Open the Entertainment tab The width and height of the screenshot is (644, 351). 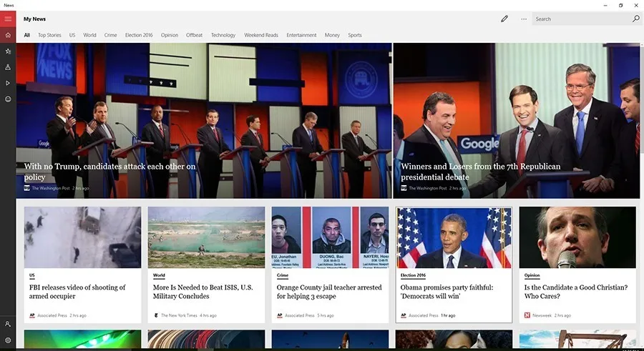(x=301, y=35)
